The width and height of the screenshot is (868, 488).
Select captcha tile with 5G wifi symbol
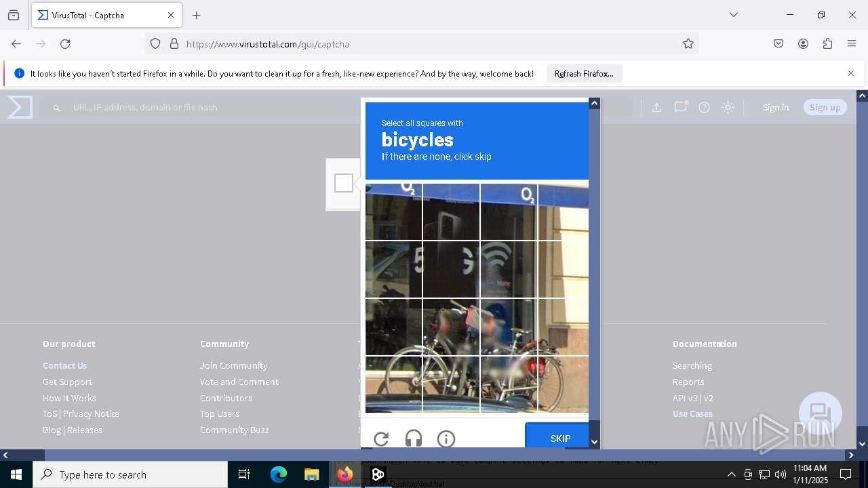[509, 269]
